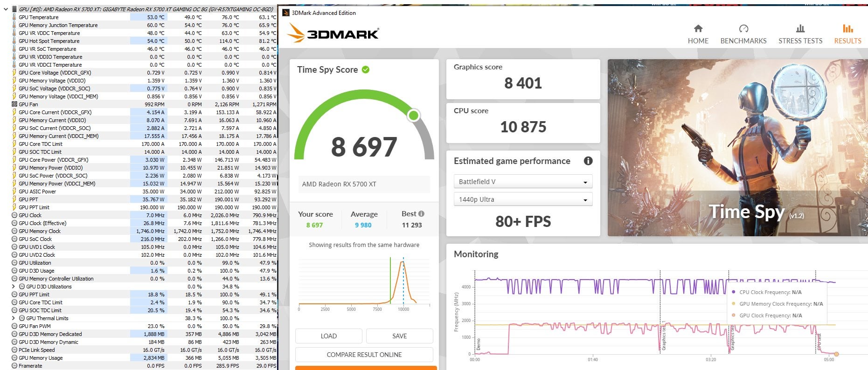
Task: Click the icon on the GPU Fan PWM row
Action: coord(14,326)
